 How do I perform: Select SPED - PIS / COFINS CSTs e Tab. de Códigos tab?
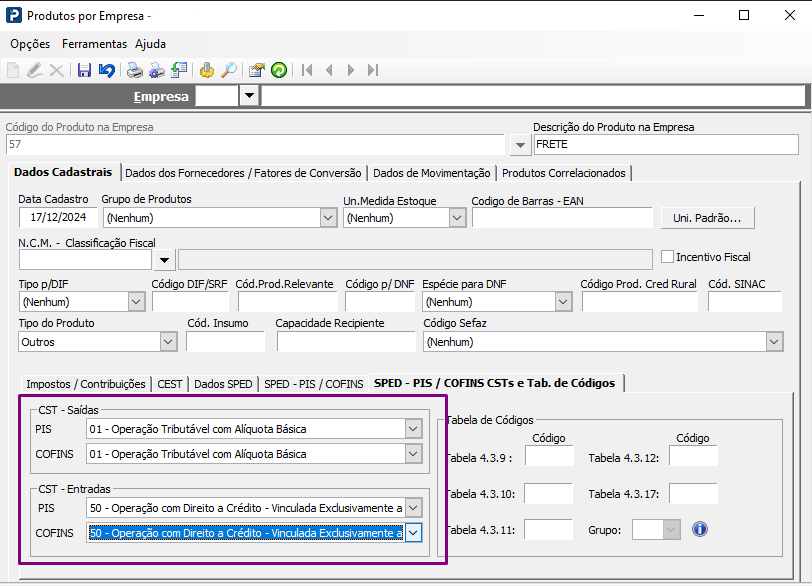tap(495, 383)
